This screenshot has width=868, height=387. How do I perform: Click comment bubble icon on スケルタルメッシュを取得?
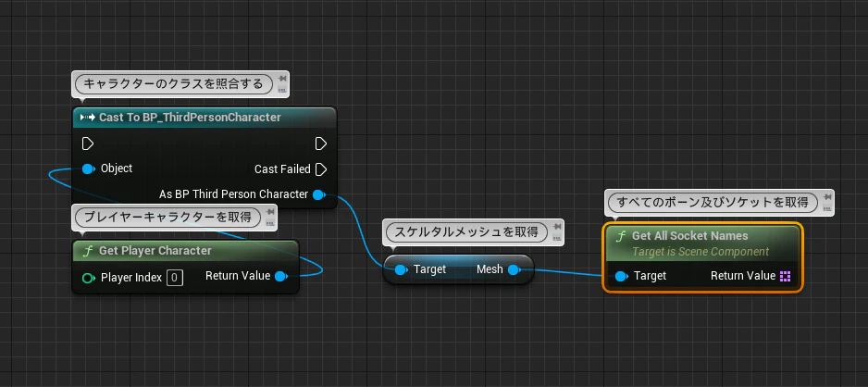pos(557,238)
